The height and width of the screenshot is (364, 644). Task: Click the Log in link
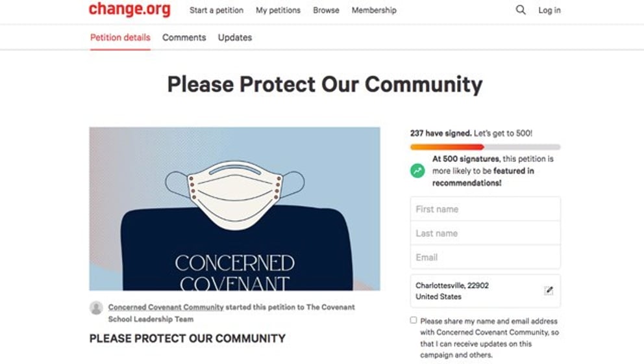(549, 10)
